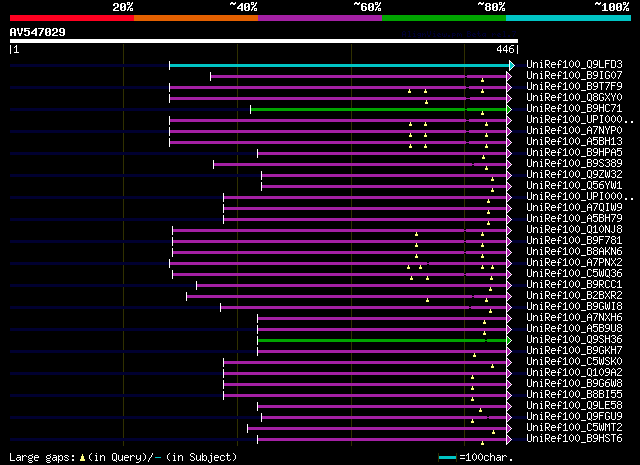Image resolution: width=640 pixels, height=465 pixels.
Task: Open hit UniRef100_A5BH13
Action: [574, 142]
